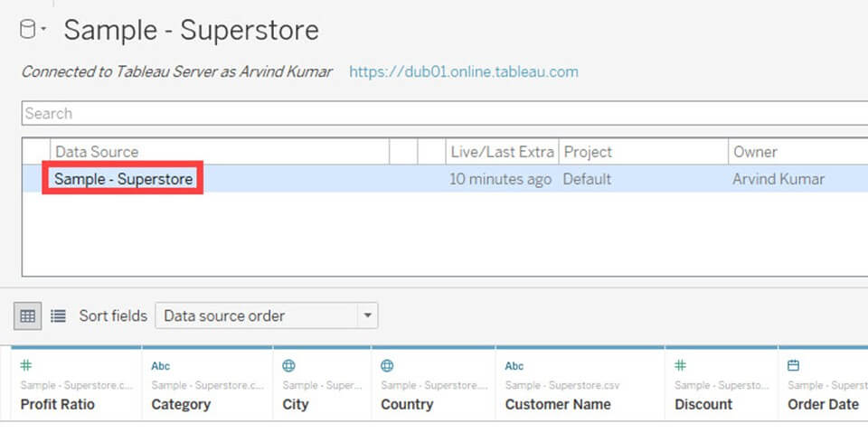Click the Project column header
Image resolution: width=868 pixels, height=433 pixels.
pos(588,152)
